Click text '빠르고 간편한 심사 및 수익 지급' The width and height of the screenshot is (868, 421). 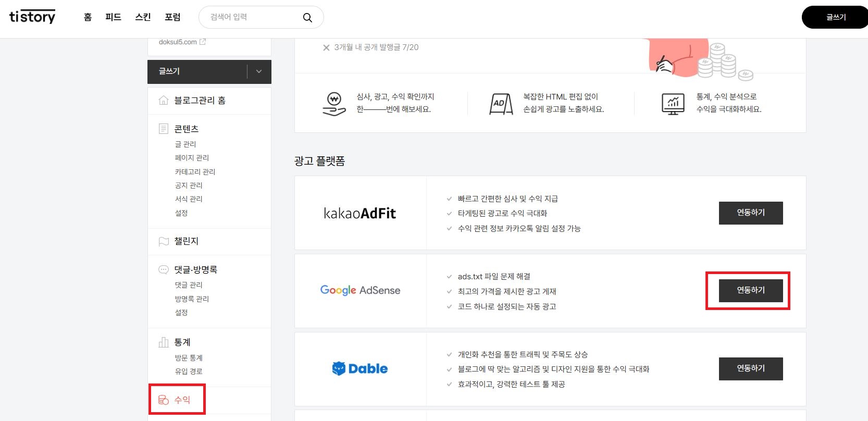508,199
